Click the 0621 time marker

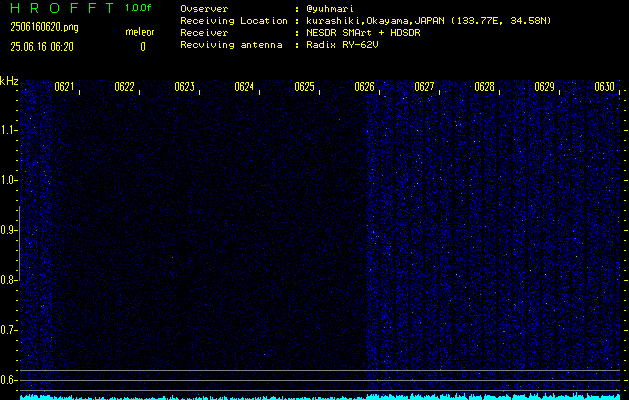click(64, 87)
